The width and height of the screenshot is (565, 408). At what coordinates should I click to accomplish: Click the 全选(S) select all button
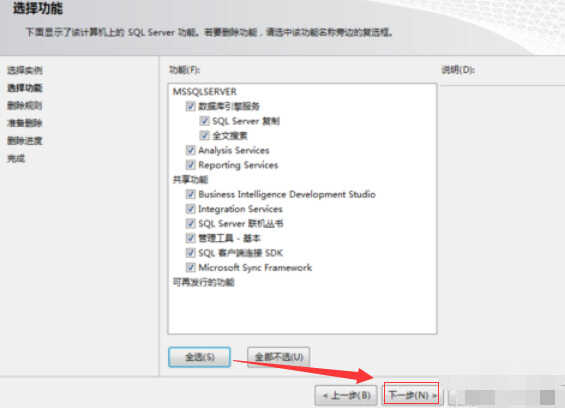click(x=199, y=357)
